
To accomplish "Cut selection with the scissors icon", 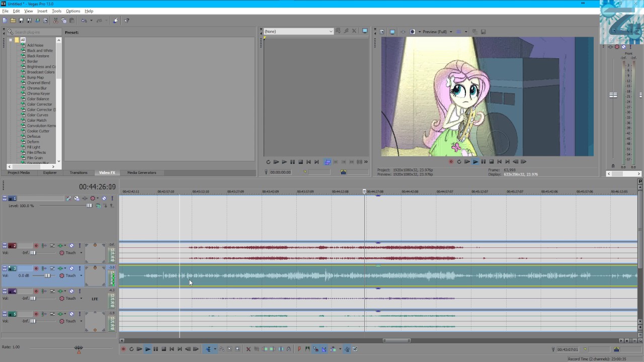I will pyautogui.click(x=55, y=21).
